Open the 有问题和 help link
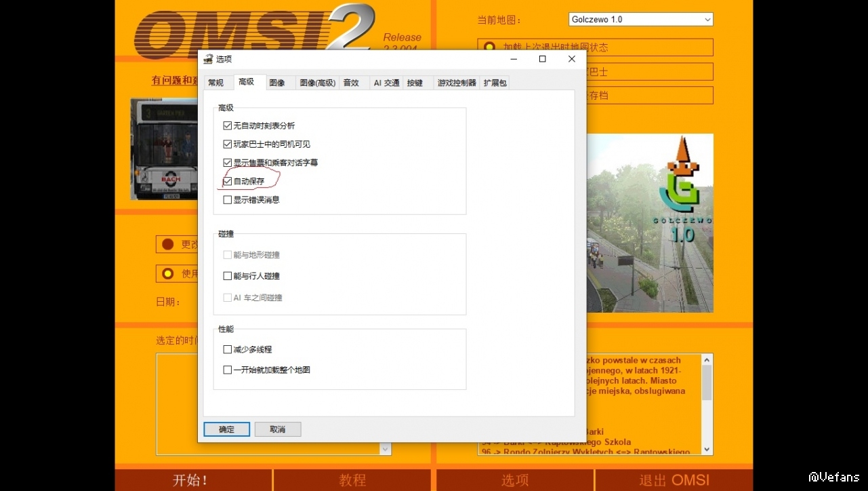 tap(175, 81)
